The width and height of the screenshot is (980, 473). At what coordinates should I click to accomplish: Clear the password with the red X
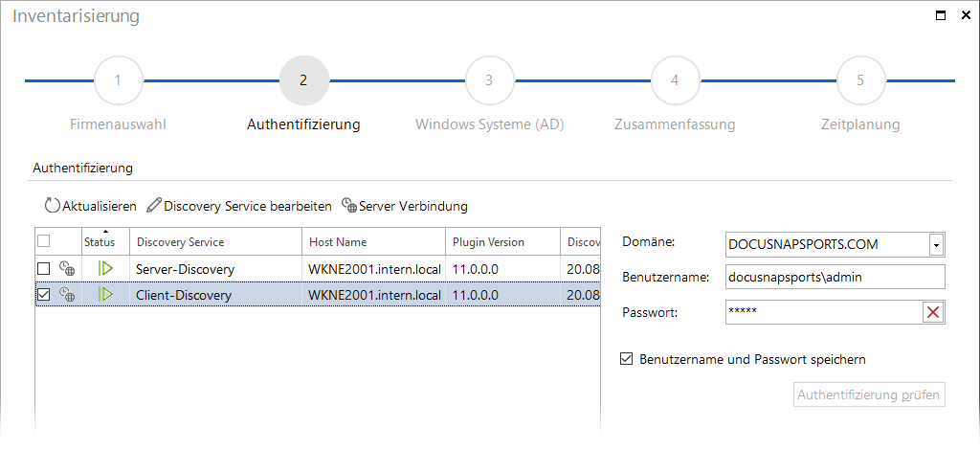(x=933, y=312)
